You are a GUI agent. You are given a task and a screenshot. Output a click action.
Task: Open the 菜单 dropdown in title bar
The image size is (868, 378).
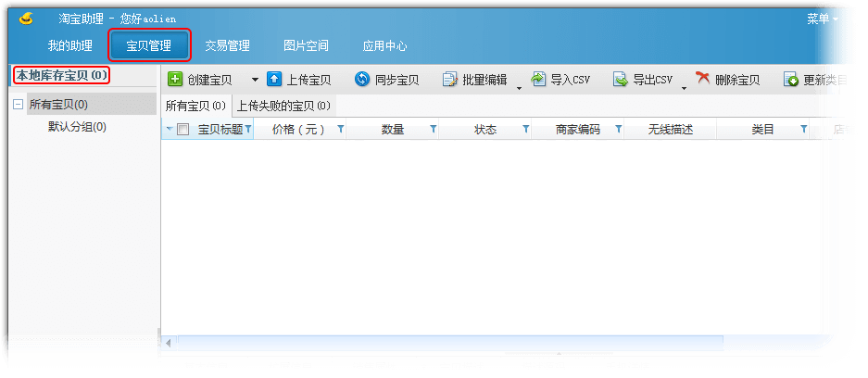pyautogui.click(x=822, y=19)
